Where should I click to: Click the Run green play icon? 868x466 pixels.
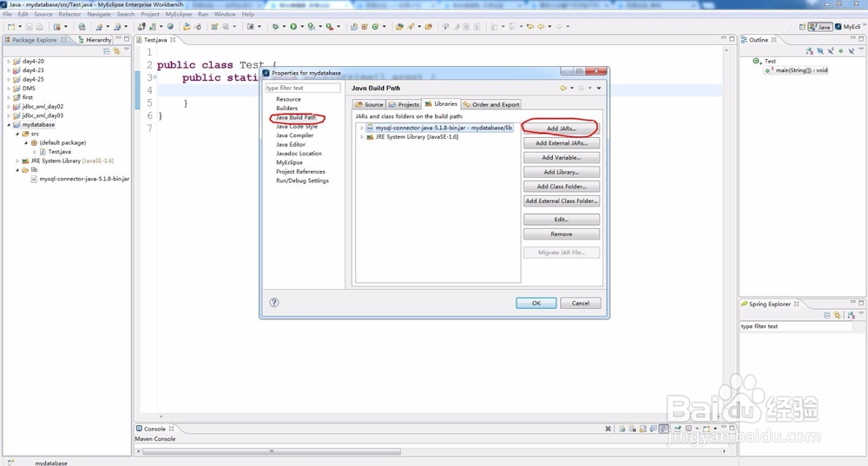click(293, 27)
